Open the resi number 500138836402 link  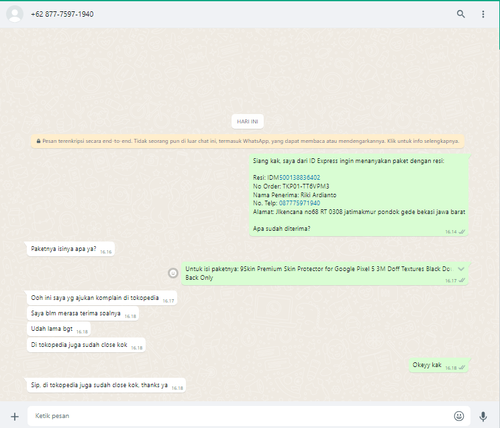pos(300,177)
